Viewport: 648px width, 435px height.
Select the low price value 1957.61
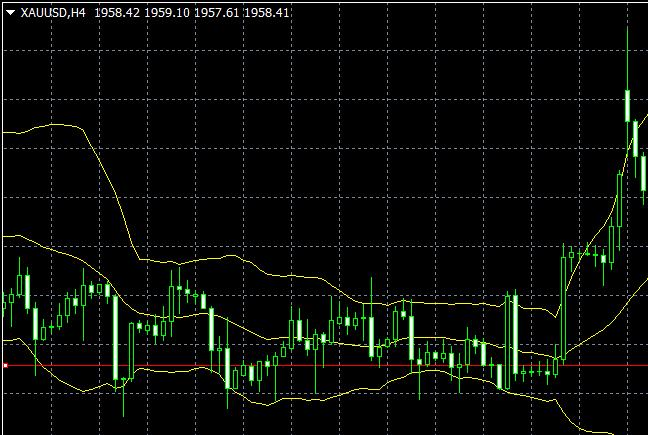(216, 13)
